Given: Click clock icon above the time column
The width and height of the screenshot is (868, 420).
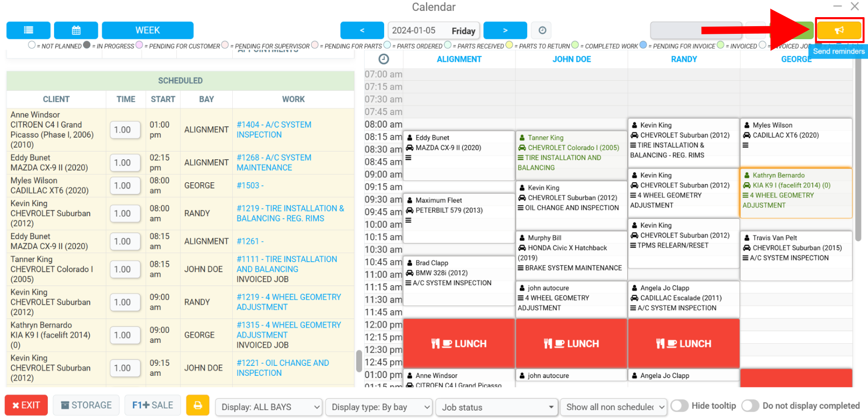Looking at the screenshot, I should point(383,59).
